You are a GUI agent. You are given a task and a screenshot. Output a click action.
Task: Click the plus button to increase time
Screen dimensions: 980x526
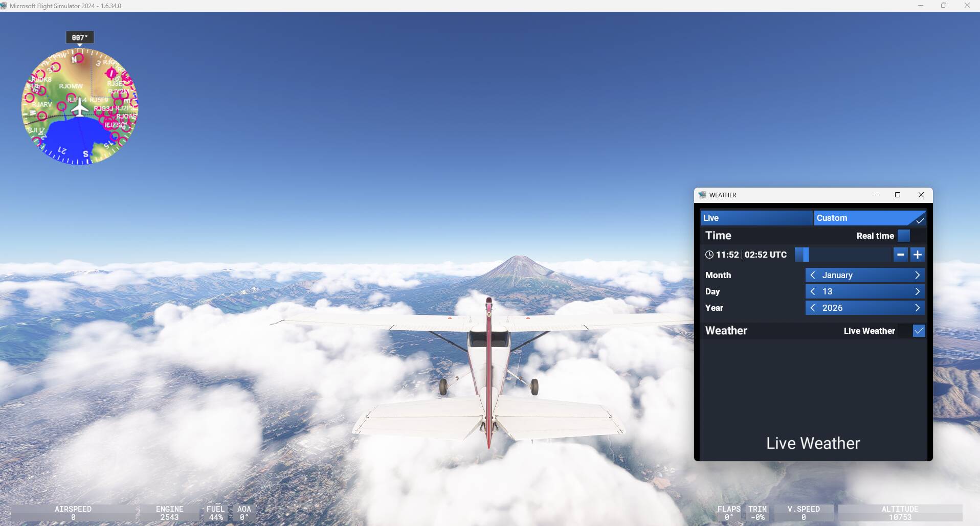[918, 255]
